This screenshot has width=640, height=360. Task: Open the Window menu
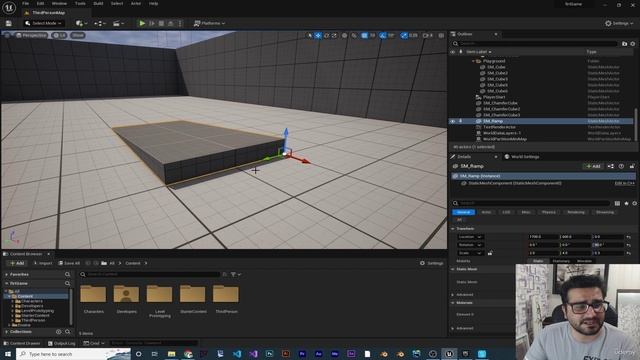click(59, 4)
